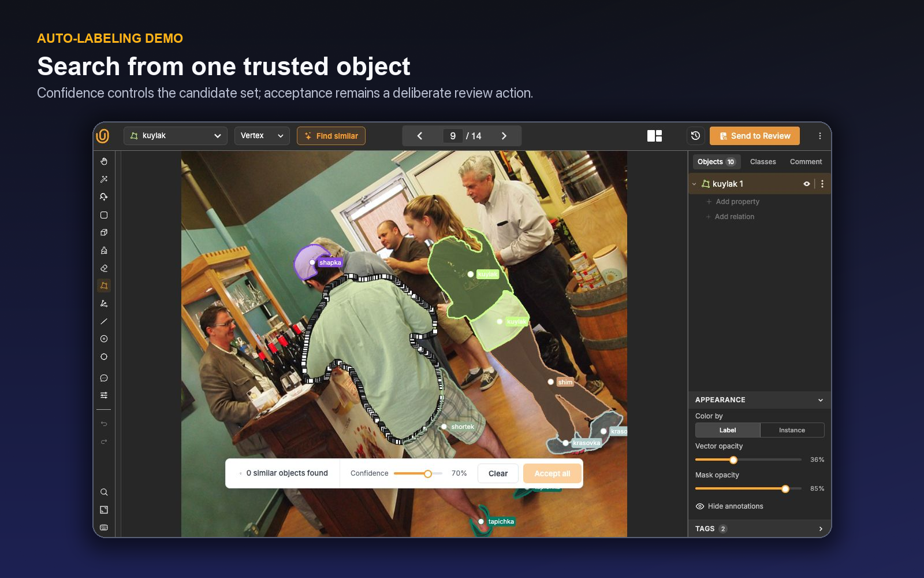Open the kuylak class dropdown
The width and height of the screenshot is (924, 578).
176,136
